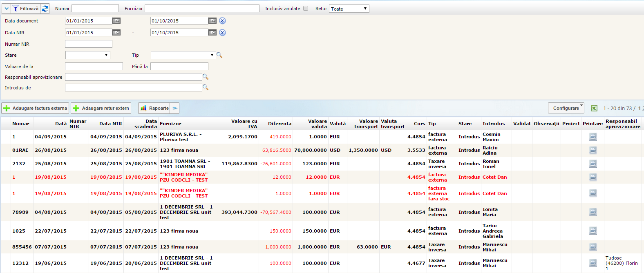Expand the Stare dropdown
Screen dimensions: 644x273
pos(88,55)
